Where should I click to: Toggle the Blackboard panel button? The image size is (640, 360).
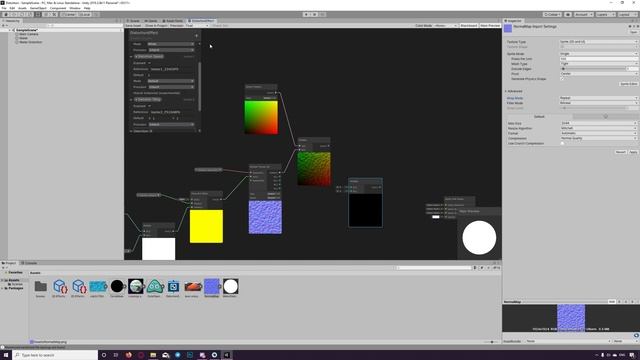point(469,25)
